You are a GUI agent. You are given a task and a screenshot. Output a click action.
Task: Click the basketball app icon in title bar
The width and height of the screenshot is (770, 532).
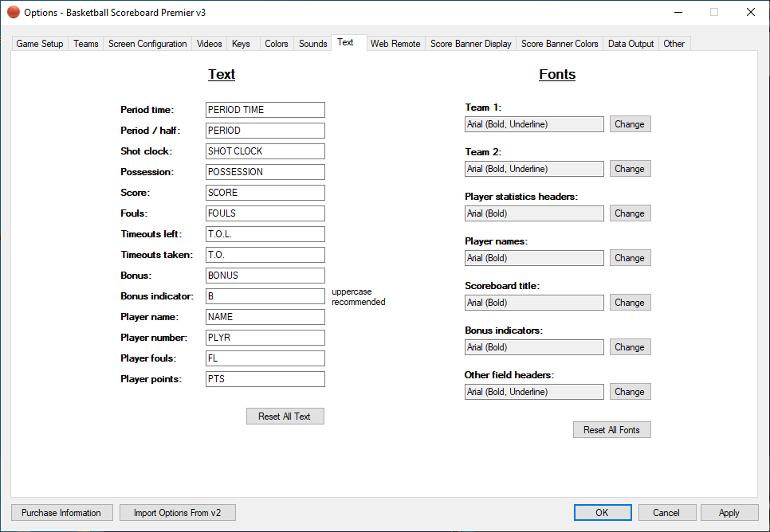pyautogui.click(x=14, y=12)
